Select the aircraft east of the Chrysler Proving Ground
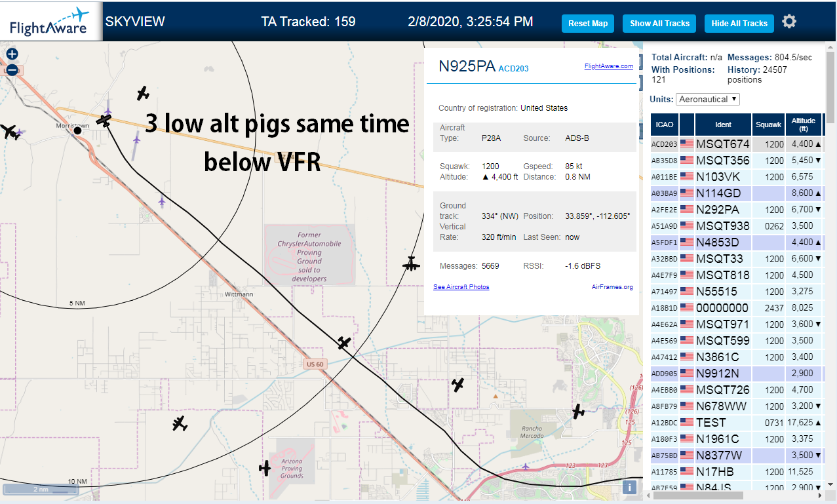The image size is (837, 504). tap(411, 264)
